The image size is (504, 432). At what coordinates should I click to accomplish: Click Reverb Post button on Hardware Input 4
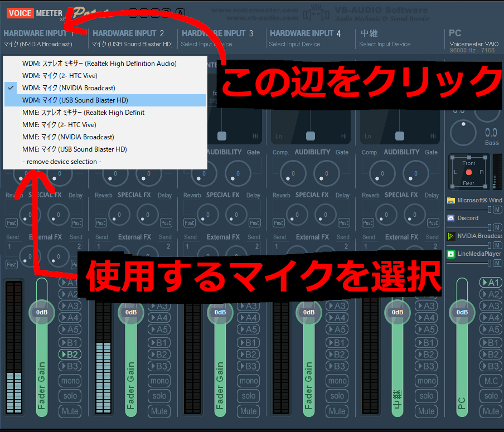[x=279, y=223]
